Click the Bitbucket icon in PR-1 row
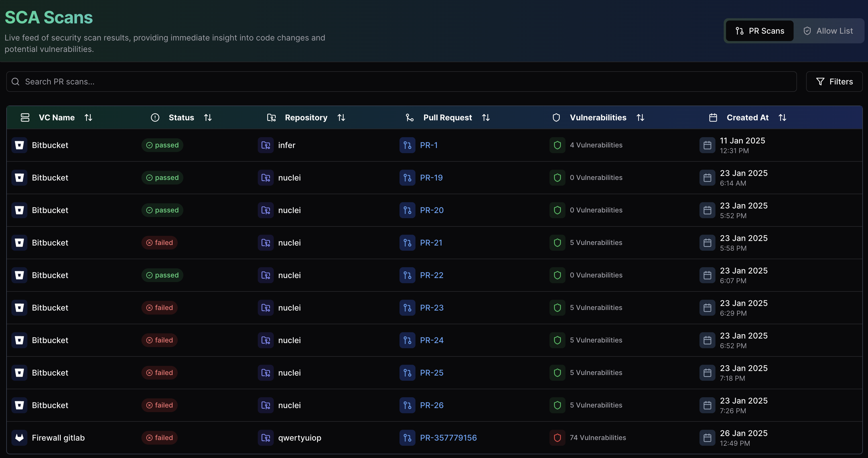This screenshot has width=868, height=458. tap(19, 145)
